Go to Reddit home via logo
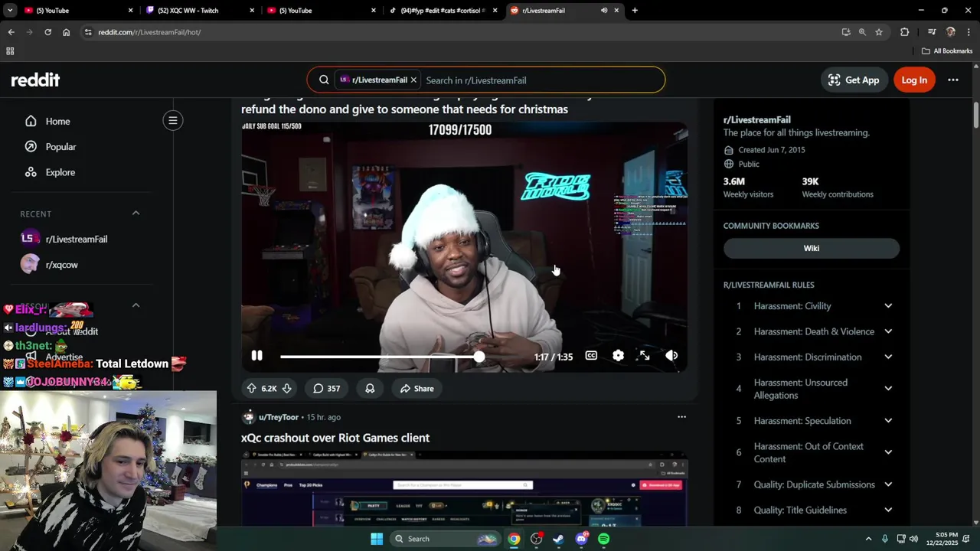The height and width of the screenshot is (551, 980). coord(35,80)
